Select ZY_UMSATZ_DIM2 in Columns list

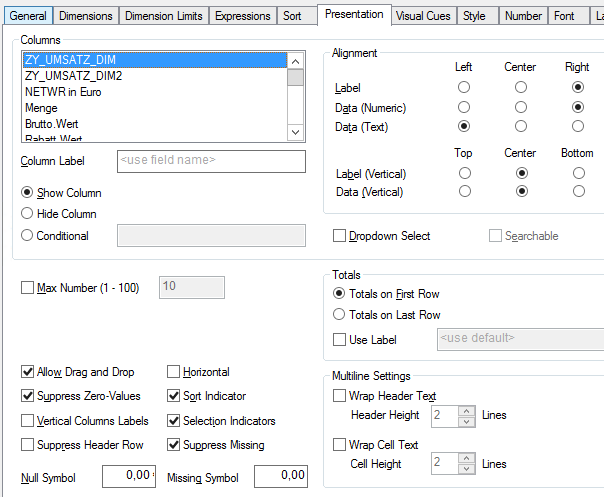[67, 75]
